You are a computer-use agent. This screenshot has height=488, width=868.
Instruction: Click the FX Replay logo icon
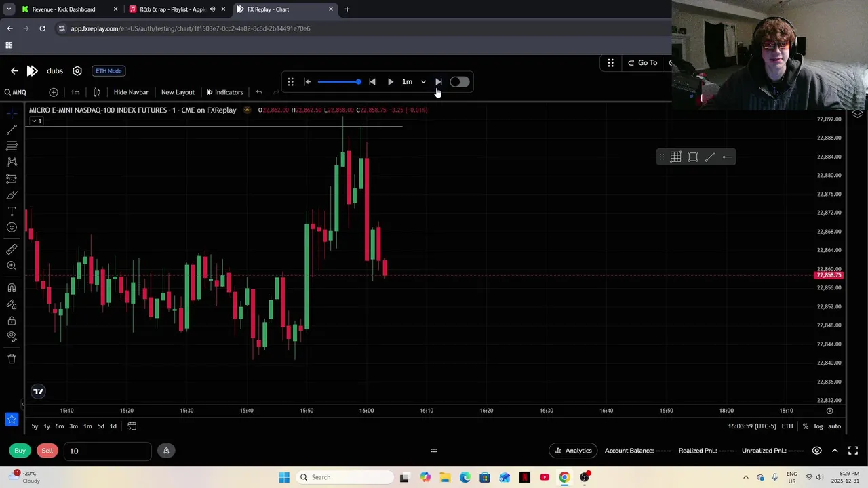[x=32, y=70]
